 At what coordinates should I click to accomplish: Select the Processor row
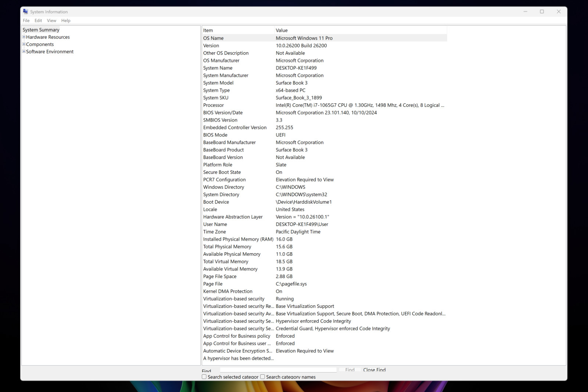point(325,105)
